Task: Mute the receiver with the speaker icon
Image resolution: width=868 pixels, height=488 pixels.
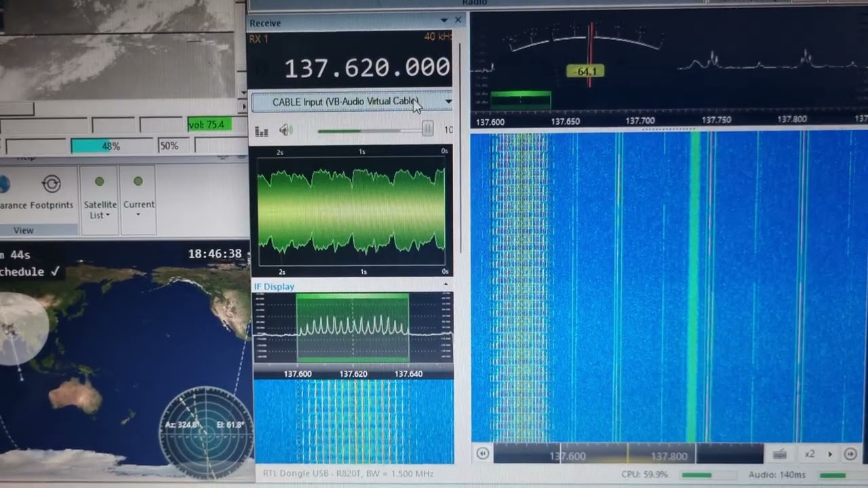Action: [x=285, y=129]
